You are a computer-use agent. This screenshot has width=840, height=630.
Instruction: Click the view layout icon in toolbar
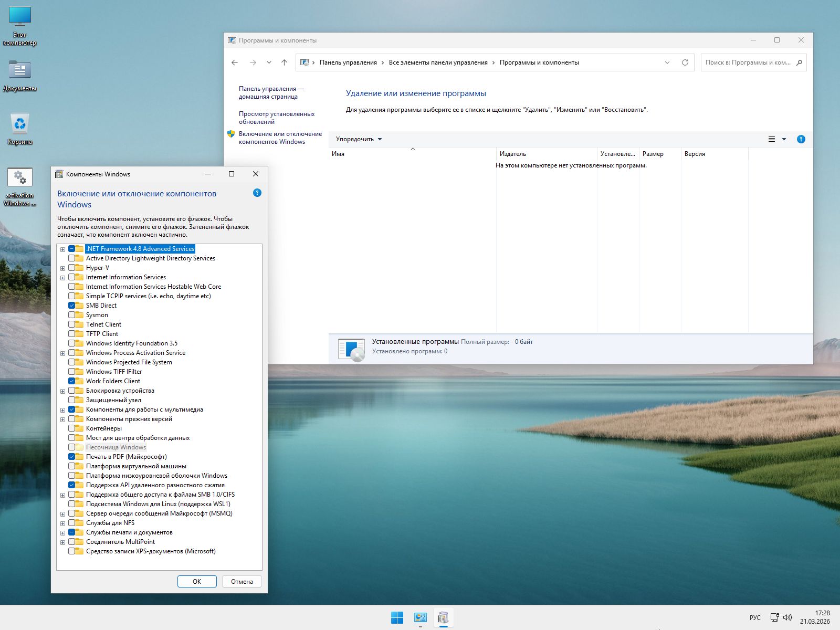pos(772,139)
